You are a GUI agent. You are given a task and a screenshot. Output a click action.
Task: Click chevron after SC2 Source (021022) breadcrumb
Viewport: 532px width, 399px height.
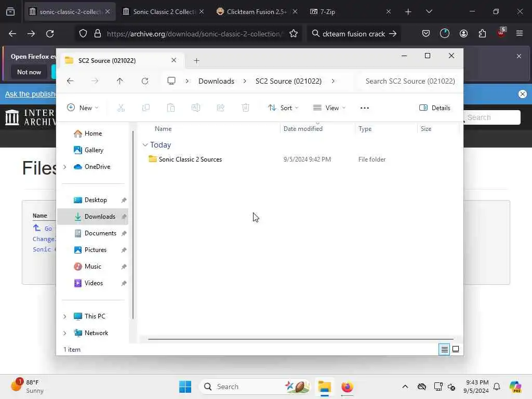point(333,81)
